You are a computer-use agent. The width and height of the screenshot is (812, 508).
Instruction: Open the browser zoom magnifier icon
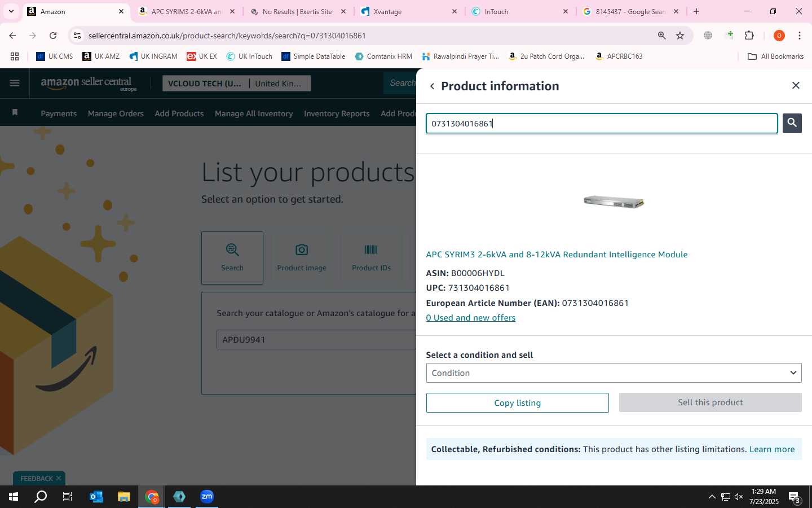(x=661, y=36)
